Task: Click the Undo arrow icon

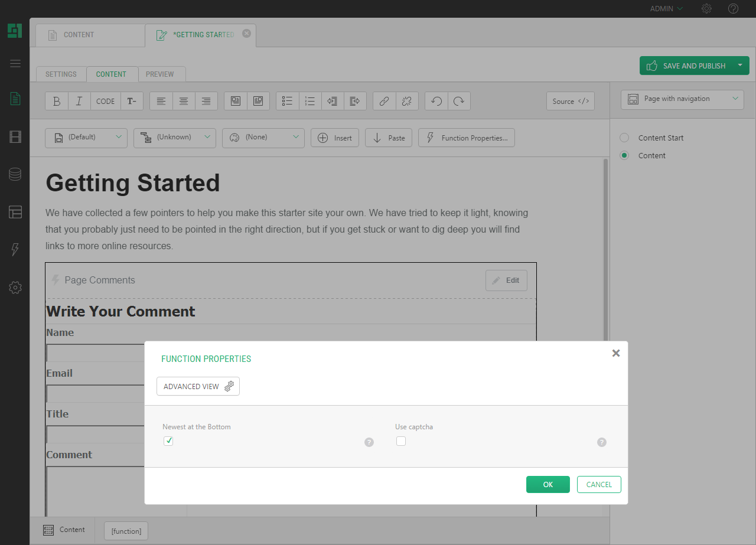Action: (436, 101)
